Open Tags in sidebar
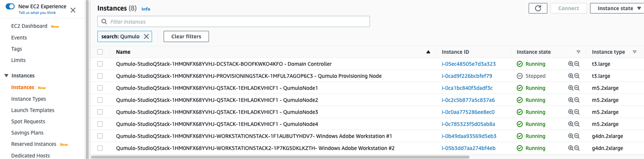The image size is (644, 159). point(17,49)
